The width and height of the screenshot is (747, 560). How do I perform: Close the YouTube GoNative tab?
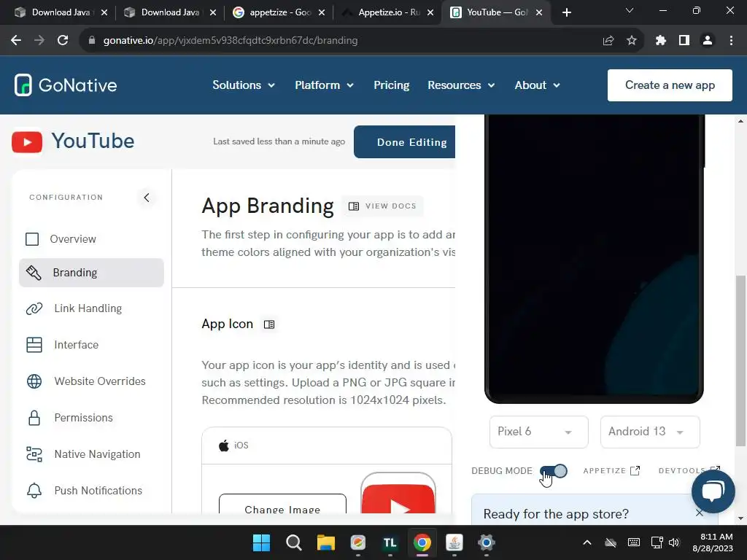click(x=539, y=12)
